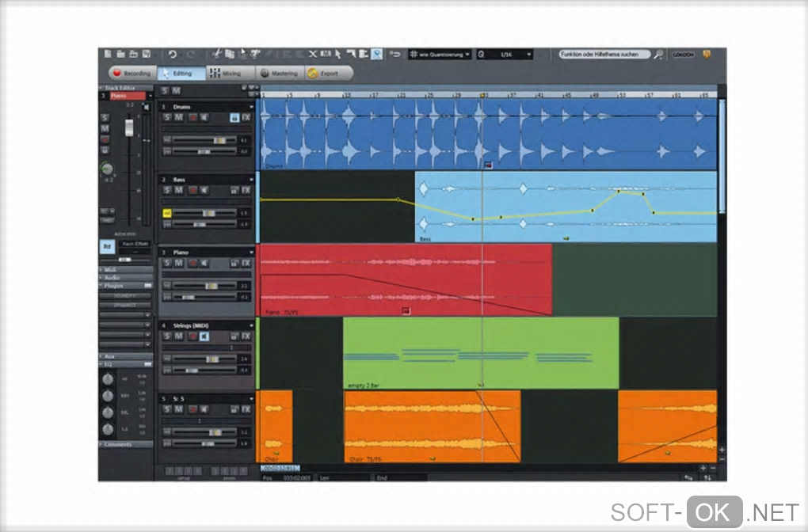Switch to the Editing workspace tab
Screen dimensions: 808x532
coord(181,73)
